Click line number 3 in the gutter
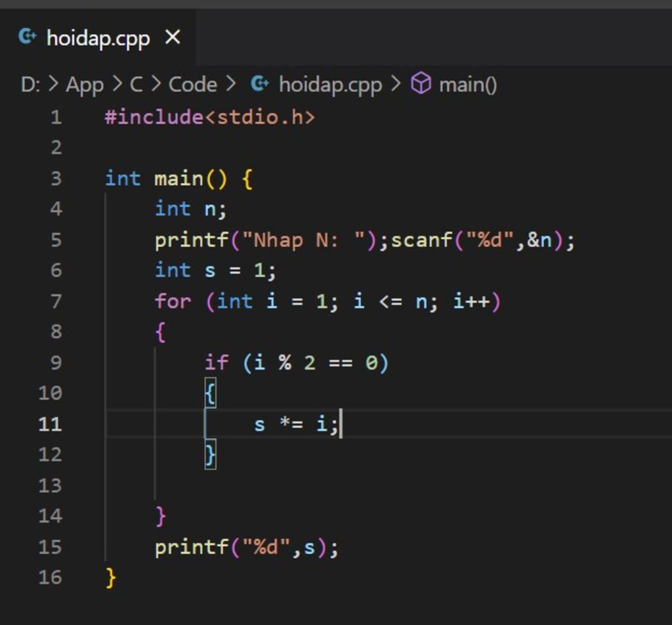672x625 pixels. 56,179
